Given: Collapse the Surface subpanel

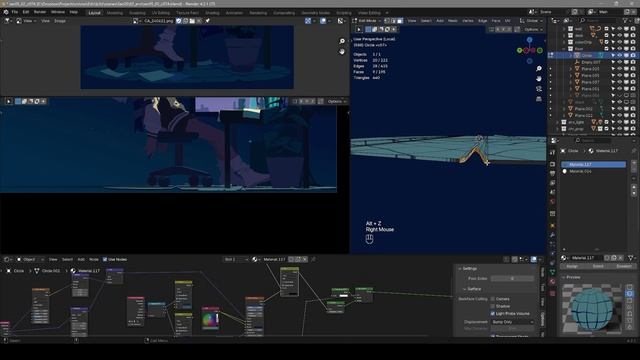Looking at the screenshot, I should [464, 289].
